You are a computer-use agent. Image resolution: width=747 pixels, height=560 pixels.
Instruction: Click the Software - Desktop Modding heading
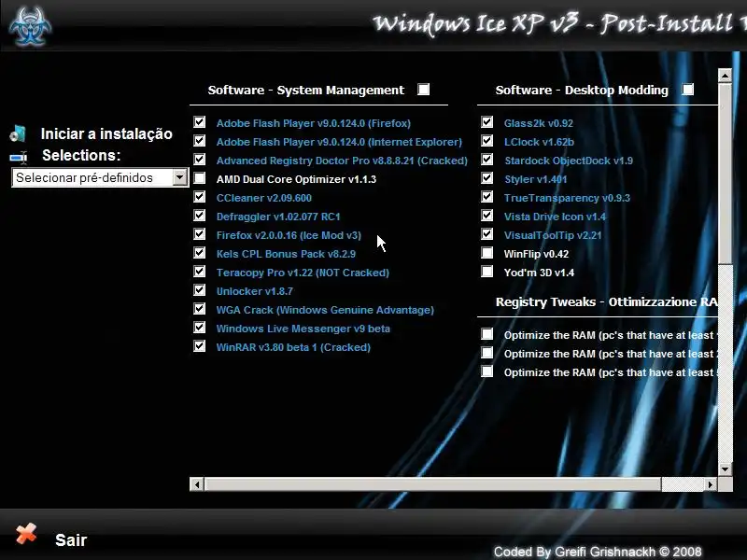click(582, 90)
